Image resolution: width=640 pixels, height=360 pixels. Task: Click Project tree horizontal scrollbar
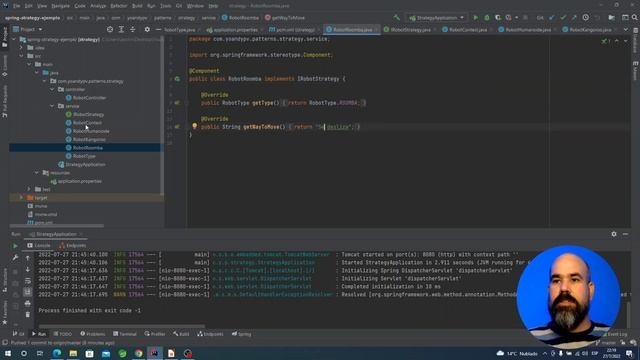57,226
